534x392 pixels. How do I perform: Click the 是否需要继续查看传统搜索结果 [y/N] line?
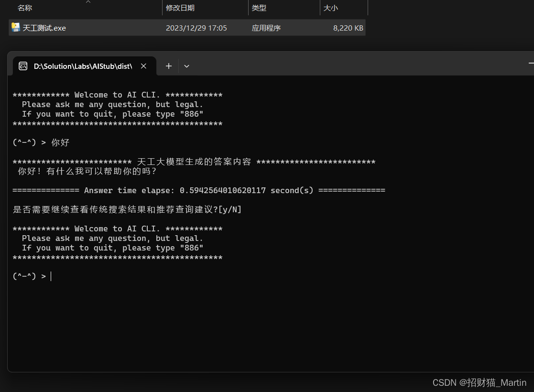(x=127, y=209)
